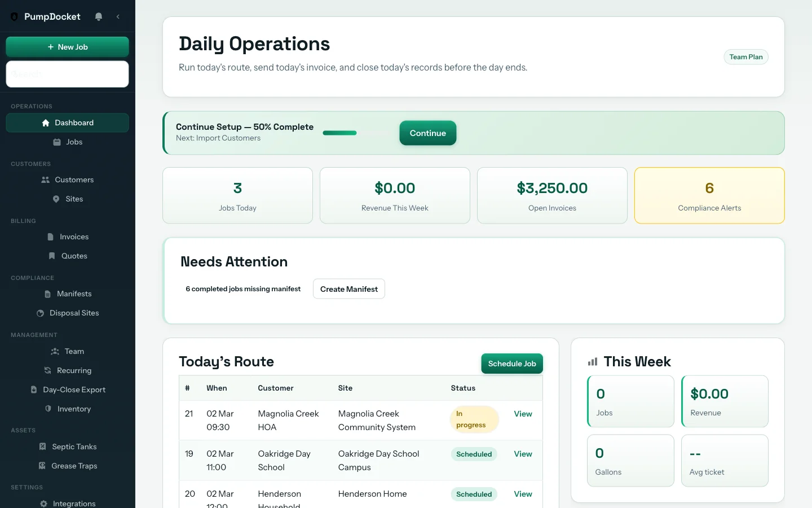812x508 pixels.
Task: Open Integrations via the gear icon
Action: coord(43,503)
